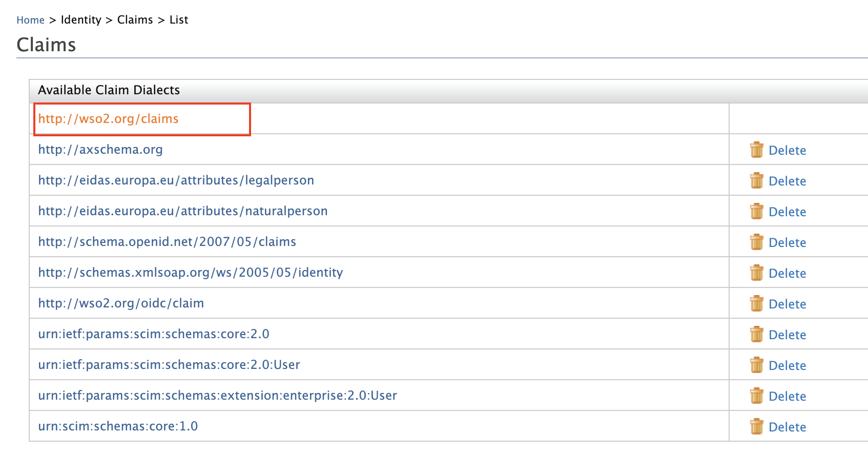Open schemas.xmlsoap.org identity dialect
Viewport: 868px width, 454px height.
pyautogui.click(x=191, y=273)
